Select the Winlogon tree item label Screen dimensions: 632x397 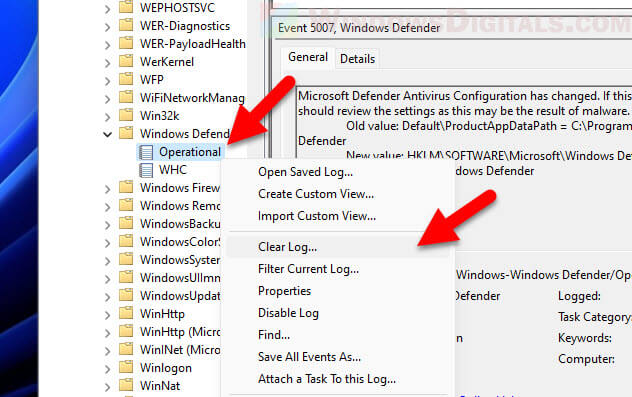click(166, 368)
